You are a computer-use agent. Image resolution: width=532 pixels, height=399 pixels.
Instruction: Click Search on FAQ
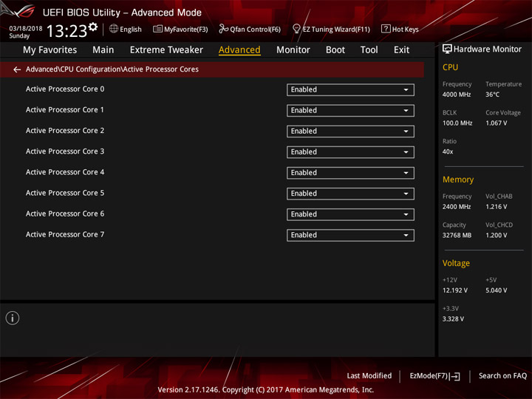point(502,376)
